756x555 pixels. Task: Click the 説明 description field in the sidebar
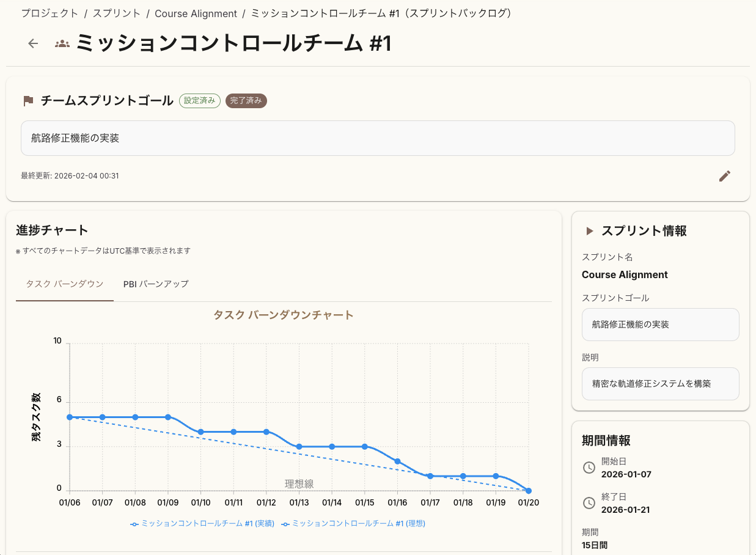[x=661, y=383]
